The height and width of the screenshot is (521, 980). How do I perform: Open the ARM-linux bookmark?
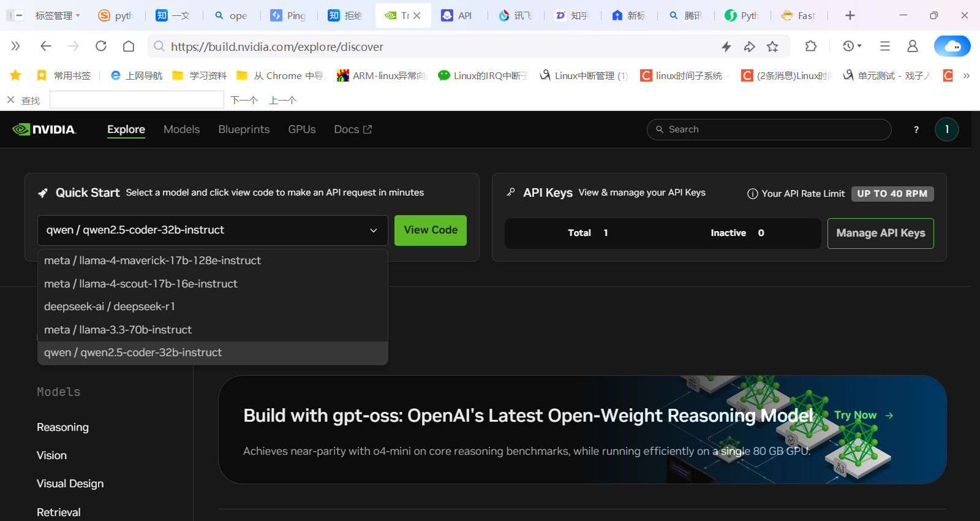click(x=381, y=75)
